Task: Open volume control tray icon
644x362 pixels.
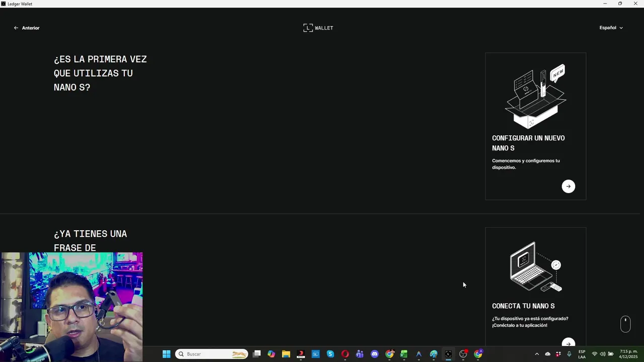Action: point(602,354)
